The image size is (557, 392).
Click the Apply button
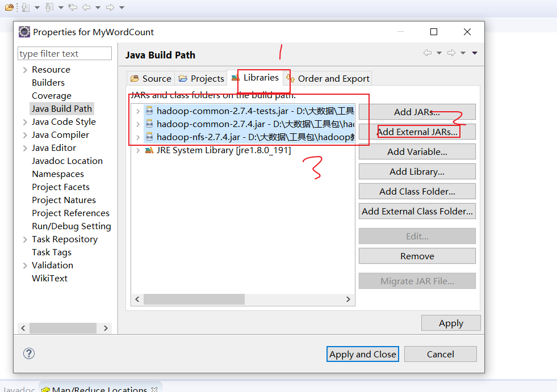[x=451, y=323]
